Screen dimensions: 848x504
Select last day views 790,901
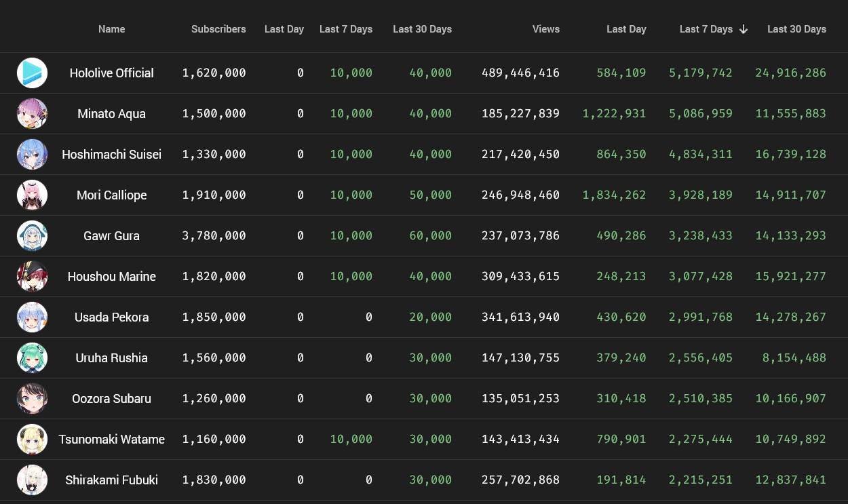coord(621,439)
